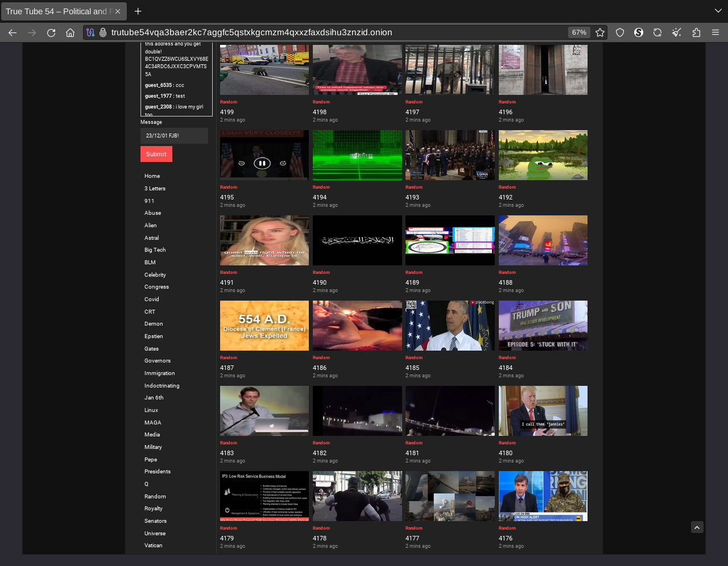Click the Random tag above title 4193

tap(414, 187)
